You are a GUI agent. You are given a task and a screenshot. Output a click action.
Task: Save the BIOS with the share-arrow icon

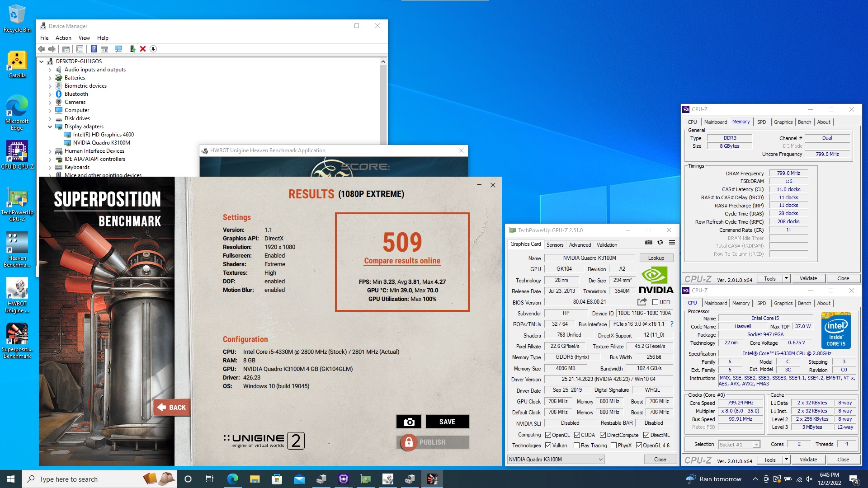click(x=642, y=302)
